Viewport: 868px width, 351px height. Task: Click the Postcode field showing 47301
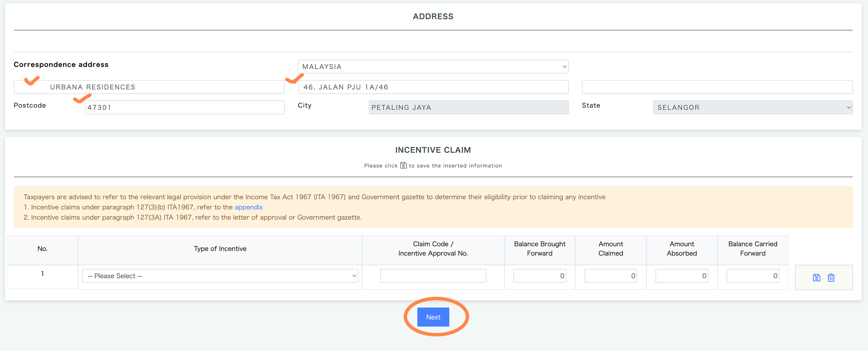click(184, 107)
